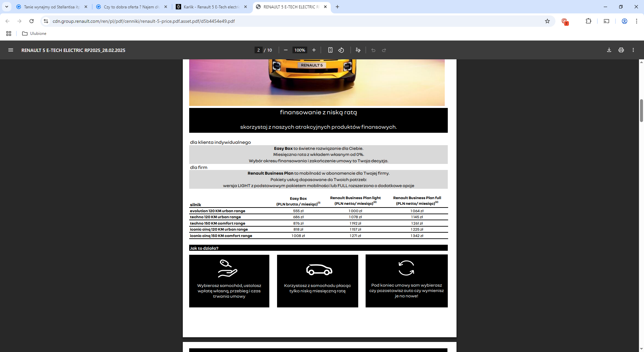Click the scrollbar up arrow
The width and height of the screenshot is (644, 352).
(641, 62)
